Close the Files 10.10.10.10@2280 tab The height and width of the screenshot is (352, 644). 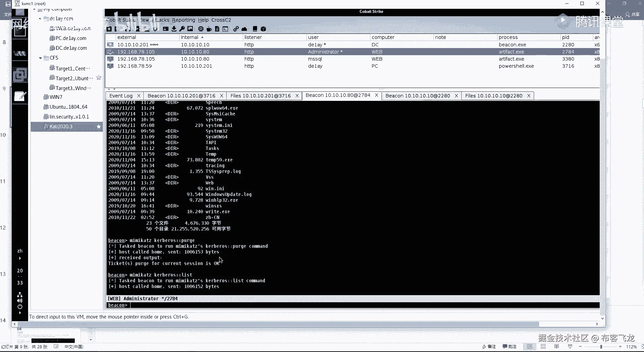[x=529, y=96]
